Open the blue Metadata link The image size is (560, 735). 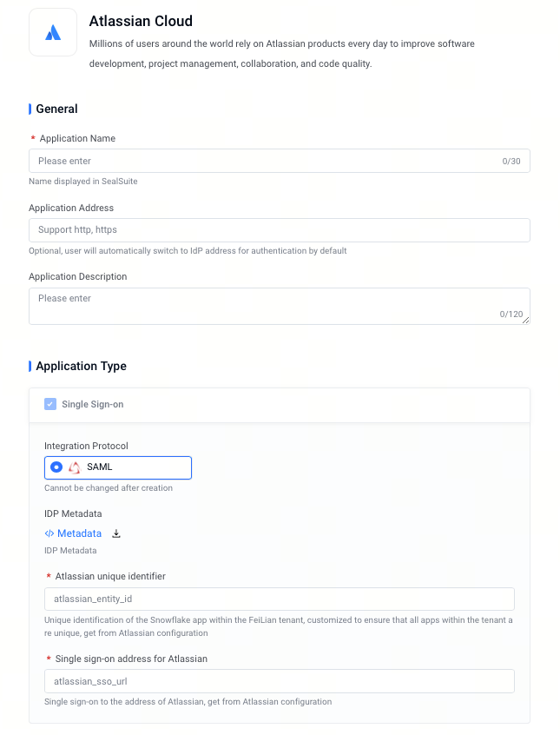(79, 533)
